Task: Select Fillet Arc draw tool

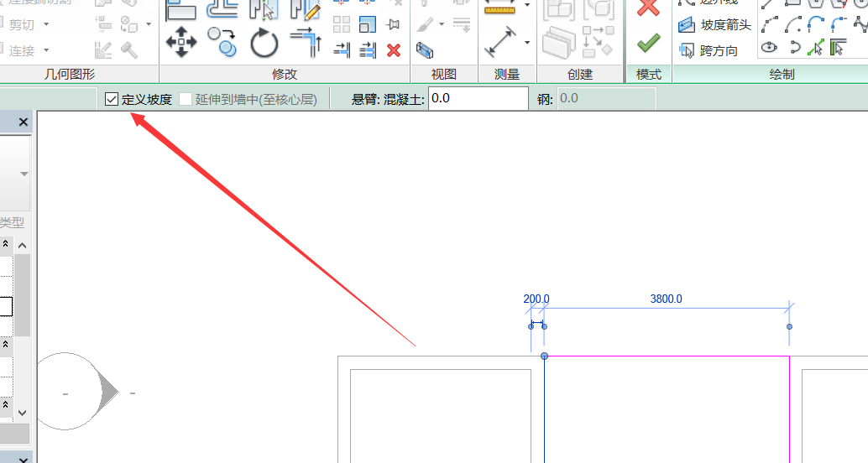Action: [839, 24]
